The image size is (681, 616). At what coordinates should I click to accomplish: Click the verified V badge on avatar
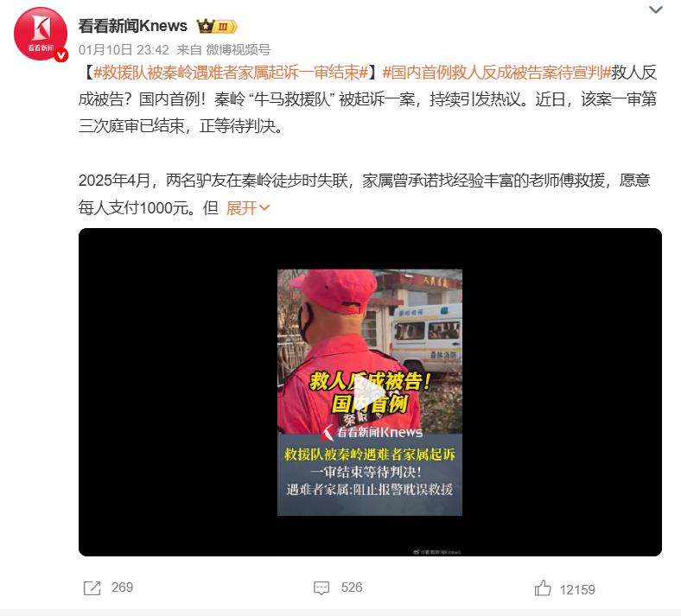(x=61, y=55)
